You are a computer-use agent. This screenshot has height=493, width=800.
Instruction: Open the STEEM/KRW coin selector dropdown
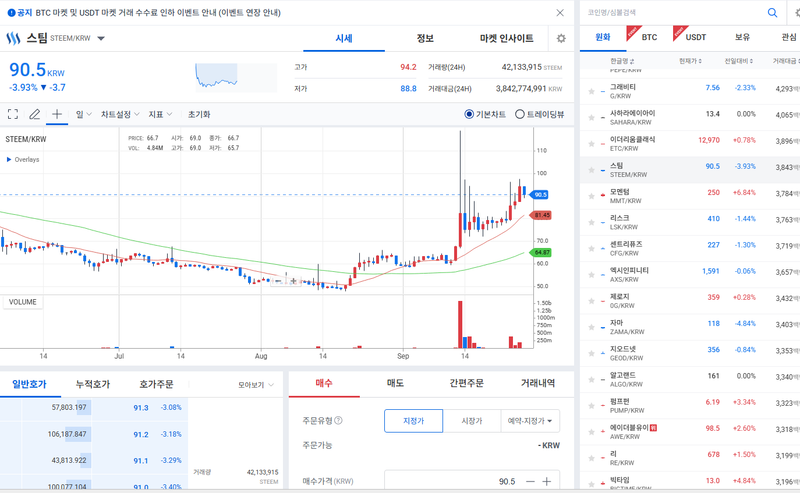click(101, 38)
